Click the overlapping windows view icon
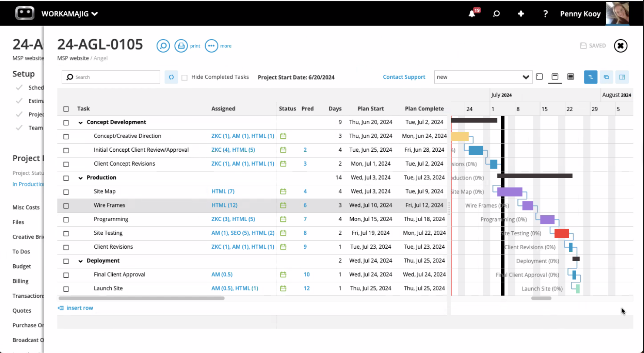The image size is (644, 353). tap(606, 77)
